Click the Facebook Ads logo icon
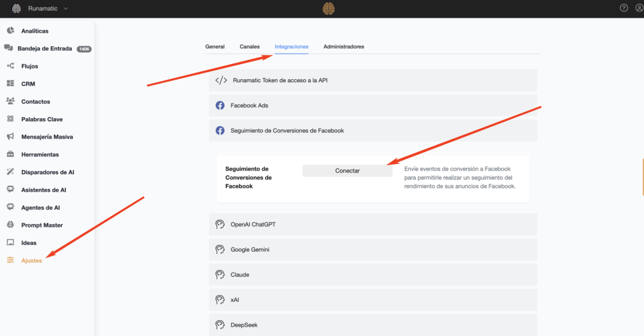This screenshot has height=336, width=644. [x=219, y=106]
